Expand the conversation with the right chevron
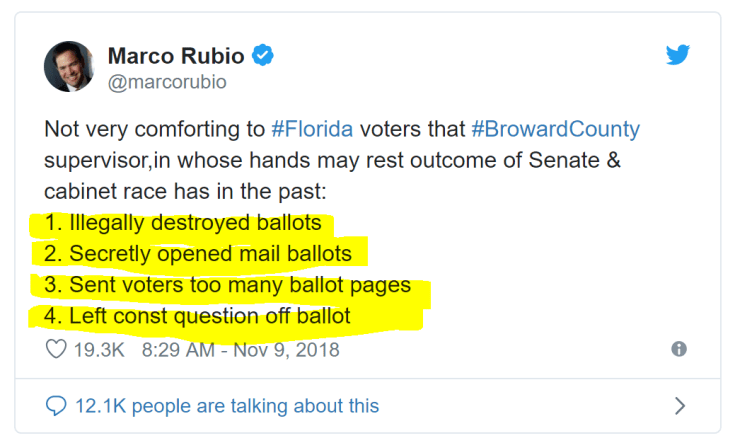735x438 pixels. tap(679, 406)
